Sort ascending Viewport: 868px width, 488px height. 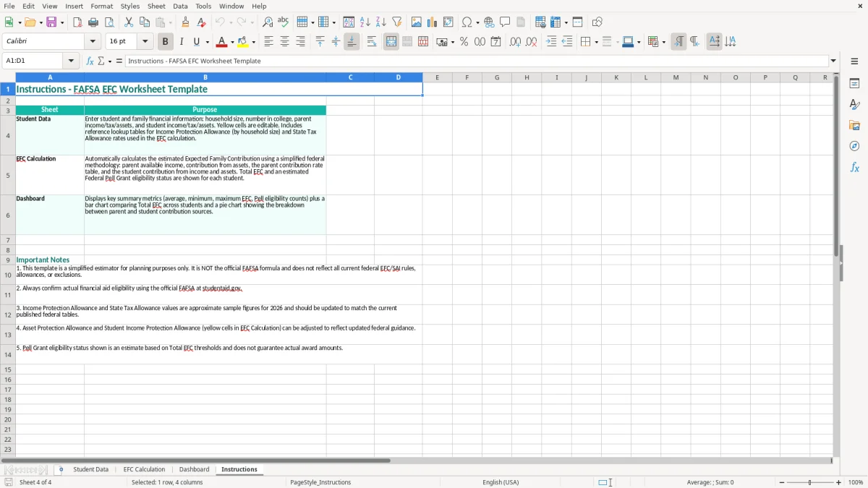point(365,22)
